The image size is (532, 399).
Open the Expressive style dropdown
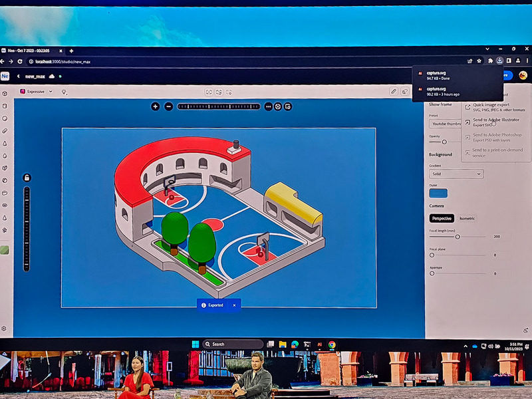[x=37, y=92]
